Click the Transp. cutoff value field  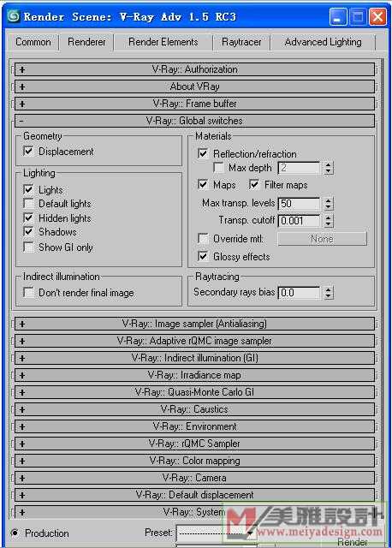299,221
